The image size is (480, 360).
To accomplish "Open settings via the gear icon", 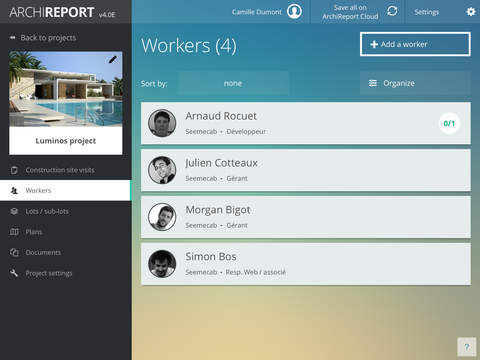I will [471, 12].
